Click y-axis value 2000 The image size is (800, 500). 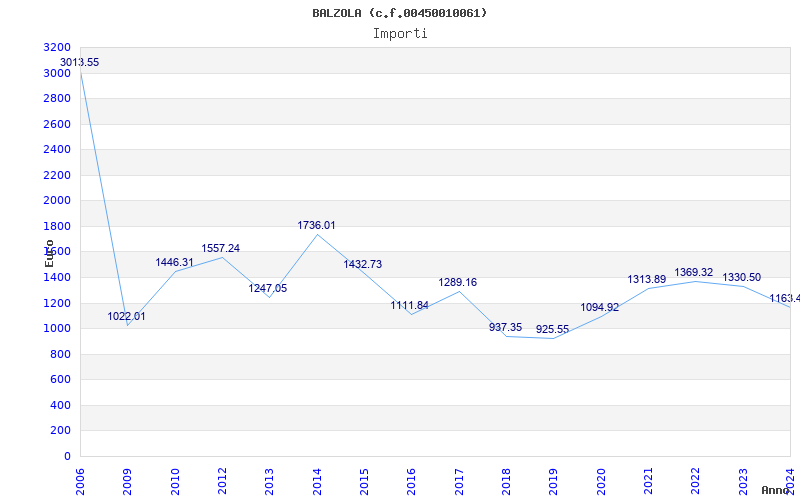coord(57,201)
